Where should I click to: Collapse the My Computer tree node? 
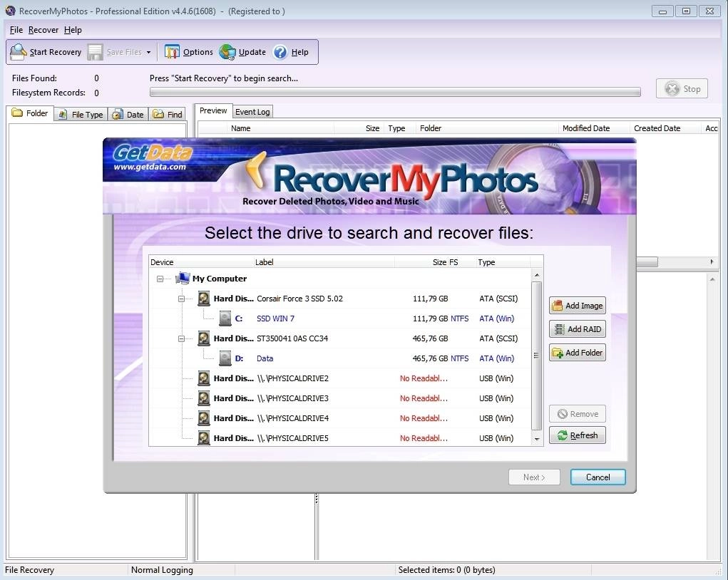point(160,279)
